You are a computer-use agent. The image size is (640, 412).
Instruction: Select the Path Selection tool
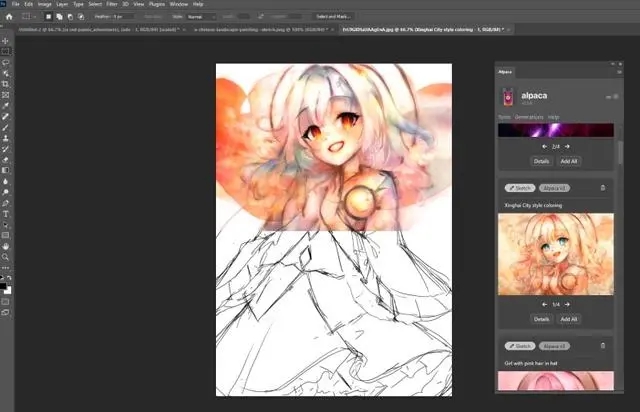pyautogui.click(x=5, y=225)
